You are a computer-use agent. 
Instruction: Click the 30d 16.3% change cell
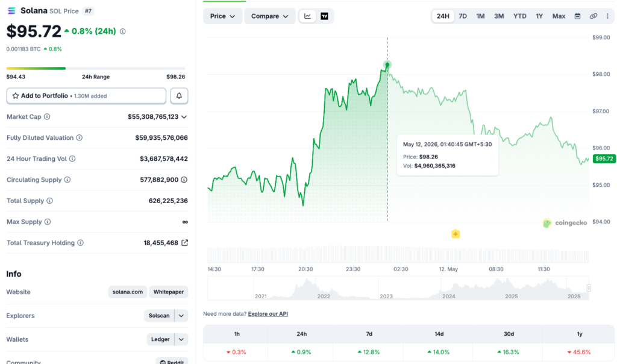point(509,352)
